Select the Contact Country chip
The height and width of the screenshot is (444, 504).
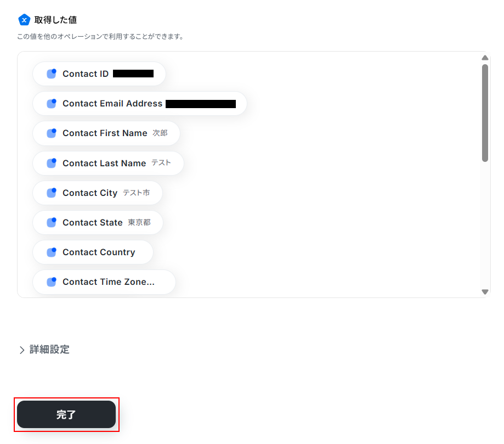[93, 252]
